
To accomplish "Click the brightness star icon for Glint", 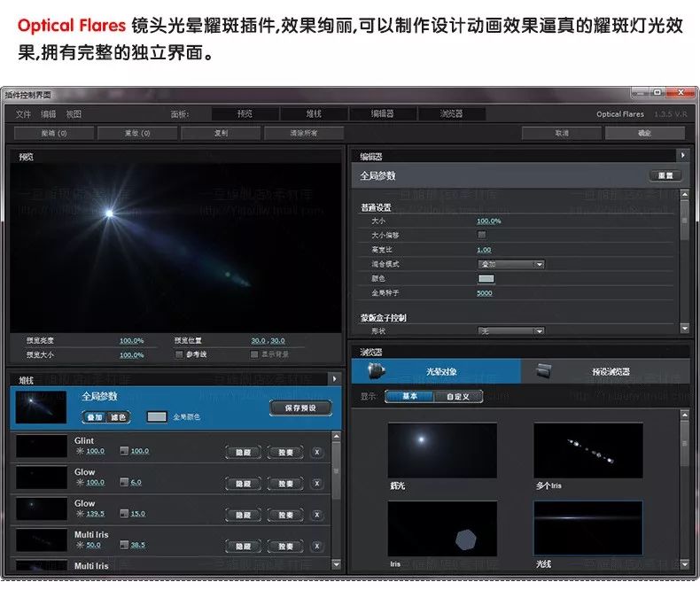I will [81, 452].
